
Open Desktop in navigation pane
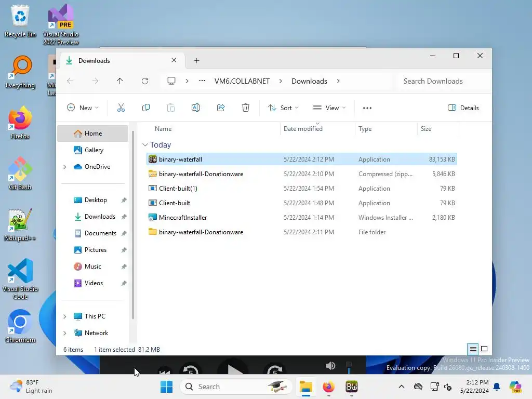92,200
